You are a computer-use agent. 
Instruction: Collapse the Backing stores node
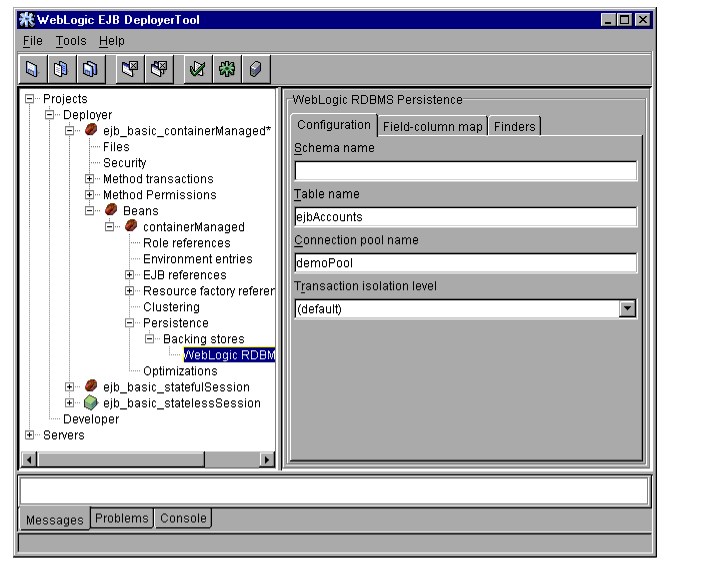click(x=150, y=339)
